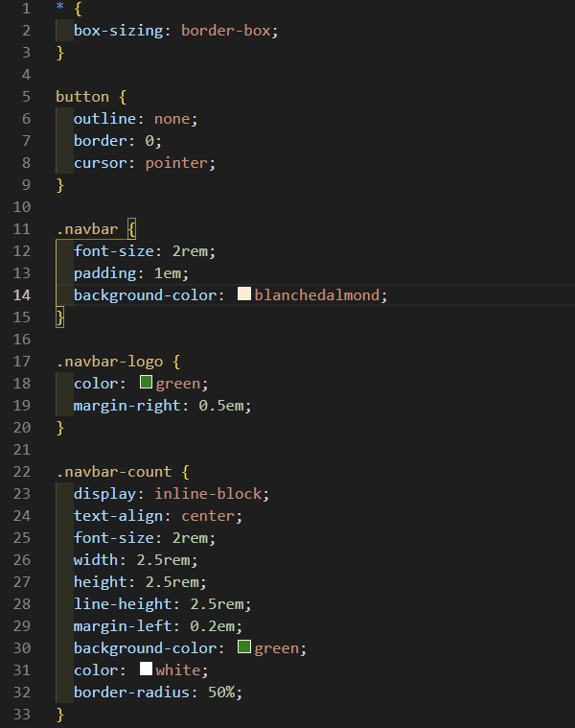This screenshot has width=575, height=728.
Task: Click the 'border' property on line 7
Action: point(101,141)
